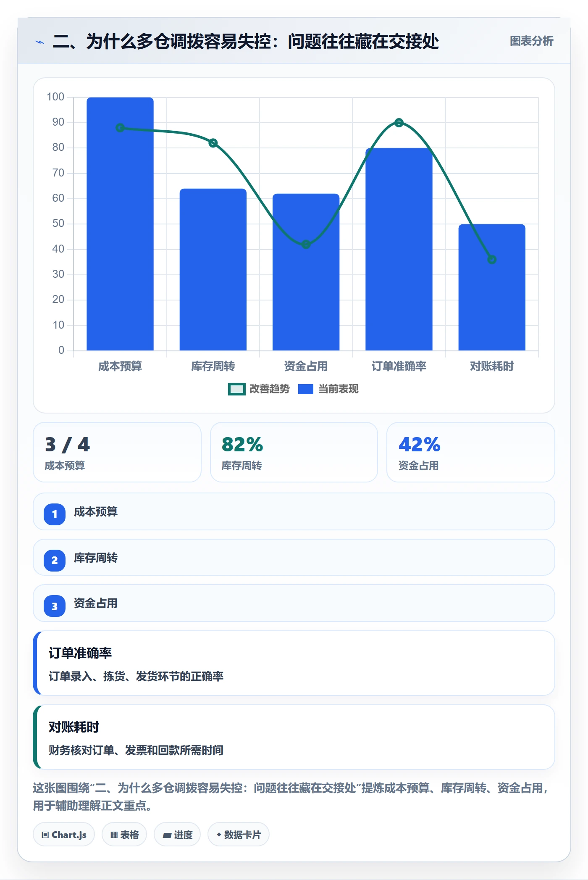
Task: Click the trend line point on 对账耗时 bar
Action: (492, 260)
